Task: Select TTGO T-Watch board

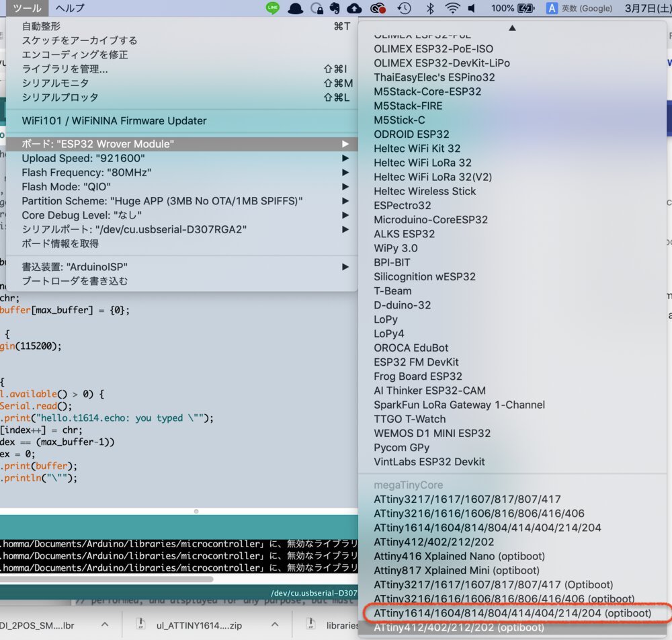Action: coord(512,419)
